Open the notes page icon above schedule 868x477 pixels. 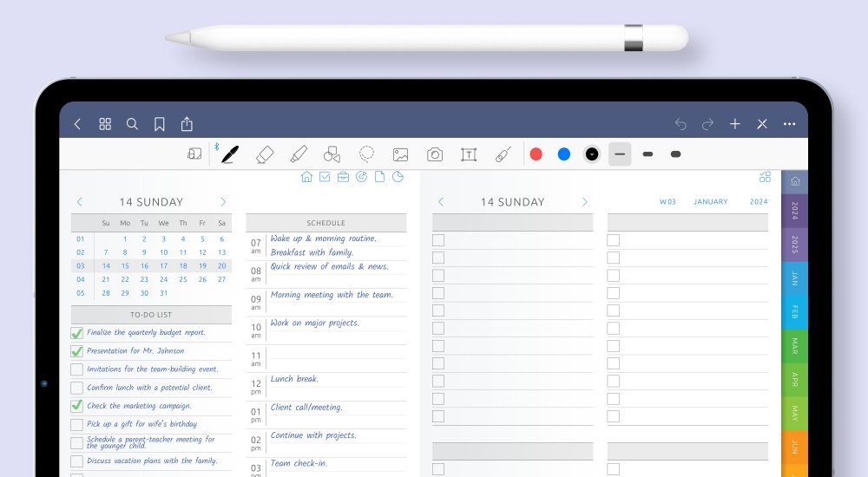[380, 177]
